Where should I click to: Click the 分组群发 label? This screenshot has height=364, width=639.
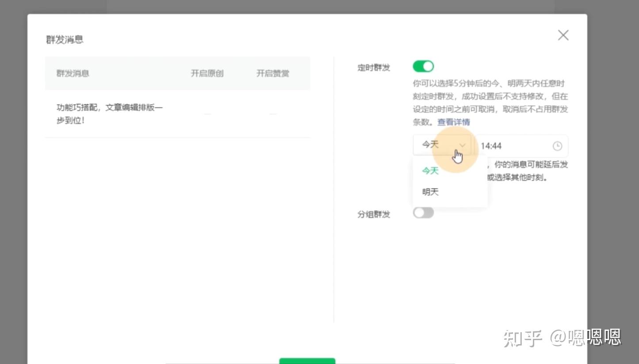point(374,215)
